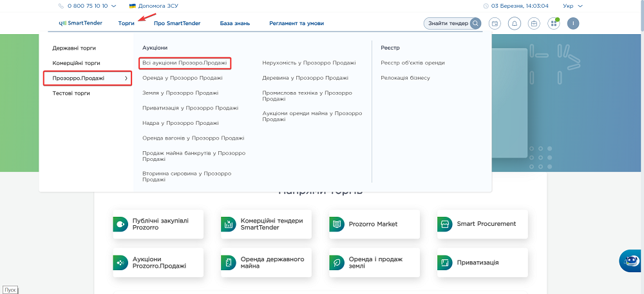Screen dimensions: 644x294
Task: Expand the phone number dropdown
Action: [x=113, y=6]
